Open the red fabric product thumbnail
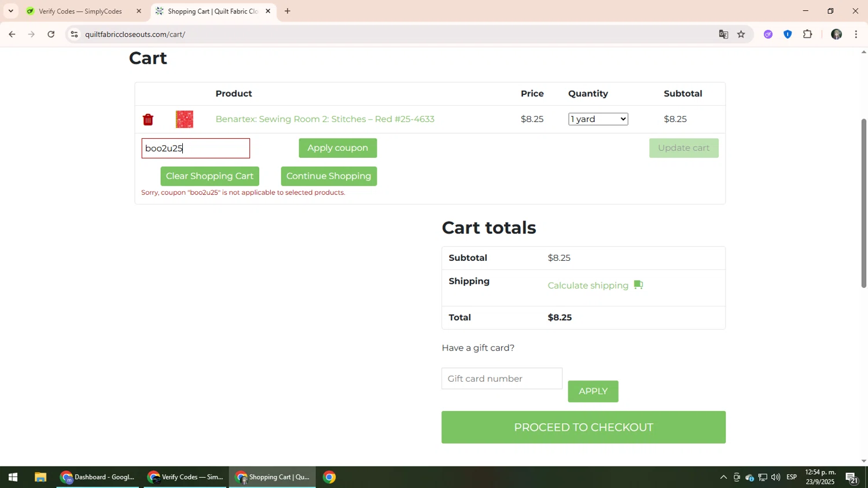The image size is (868, 488). (185, 119)
